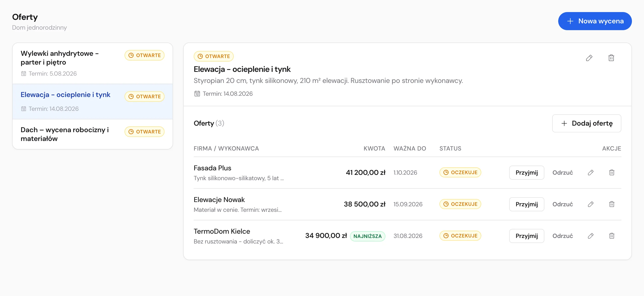The image size is (644, 296).
Task: Delete the Elewacja quote request via the header trash icon
Action: click(x=611, y=58)
